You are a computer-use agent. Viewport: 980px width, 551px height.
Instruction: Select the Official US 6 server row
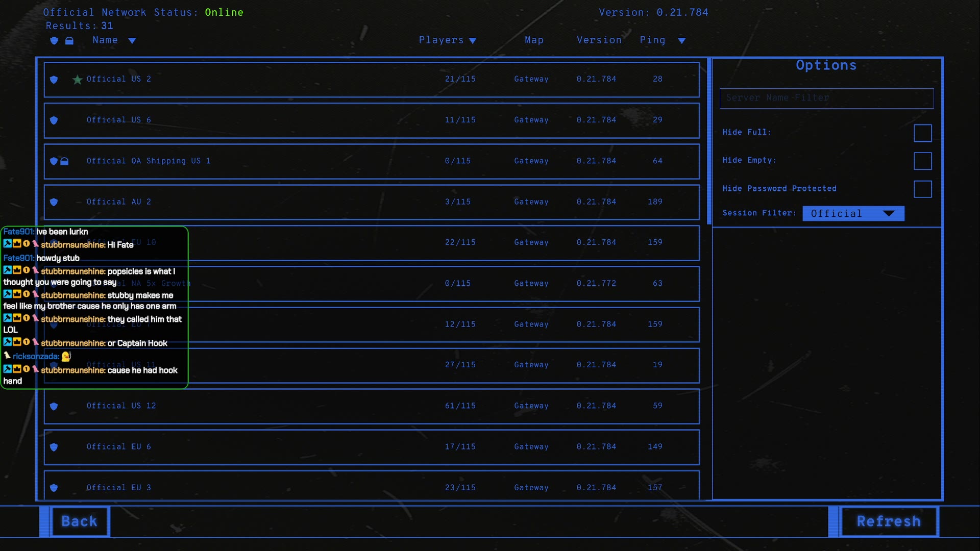pos(372,120)
